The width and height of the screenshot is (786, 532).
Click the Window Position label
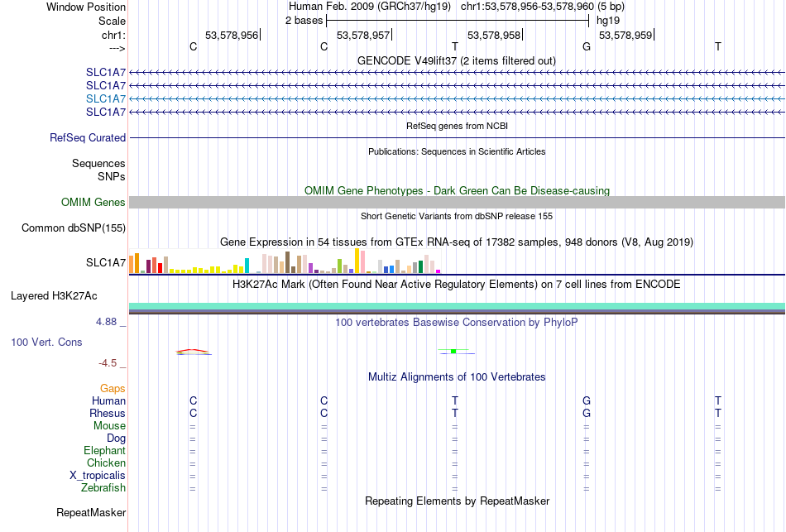[x=86, y=7]
